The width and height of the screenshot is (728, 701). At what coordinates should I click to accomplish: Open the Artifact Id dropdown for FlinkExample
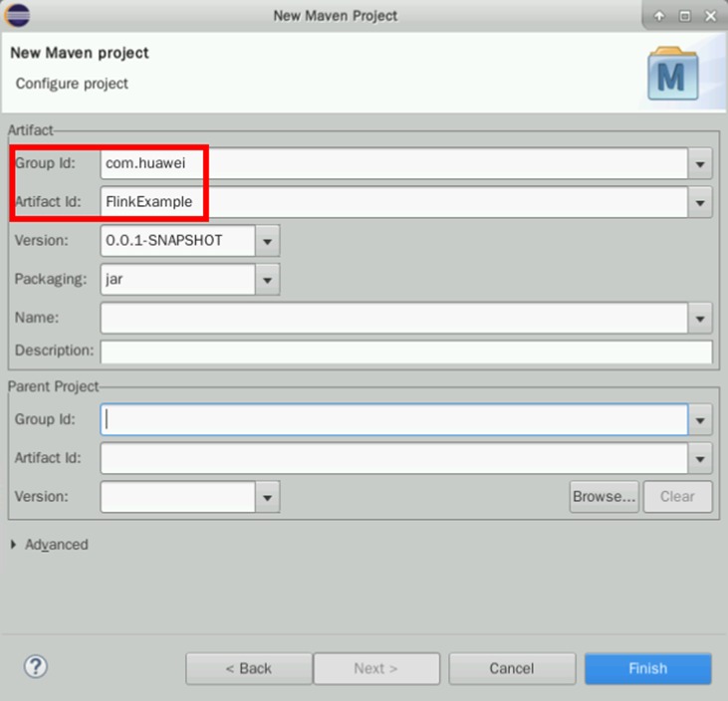pos(701,203)
